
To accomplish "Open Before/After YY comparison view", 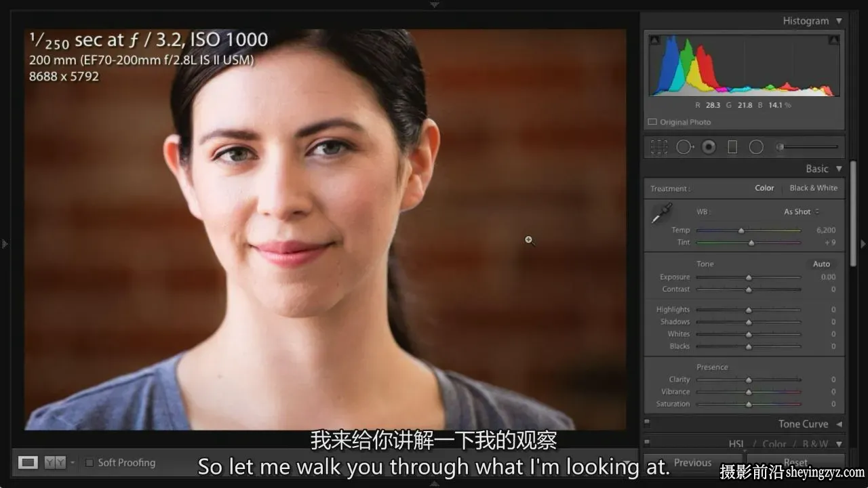I will tap(55, 462).
